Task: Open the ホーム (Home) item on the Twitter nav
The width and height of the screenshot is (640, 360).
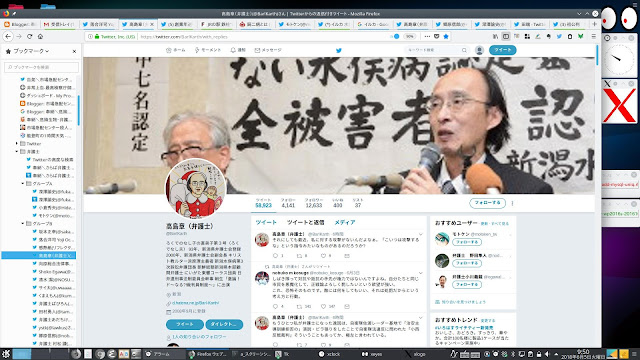Action: (x=176, y=50)
